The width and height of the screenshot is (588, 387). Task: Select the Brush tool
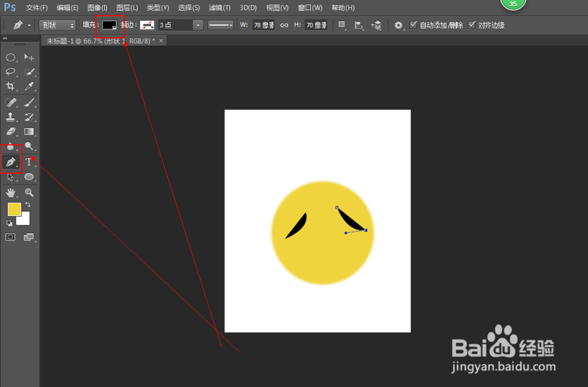pos(29,102)
